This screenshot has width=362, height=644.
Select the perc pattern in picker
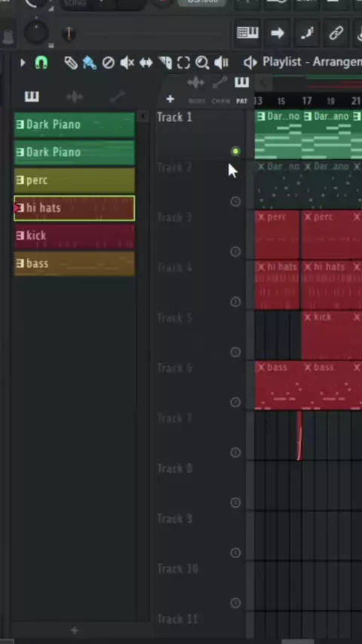75,180
